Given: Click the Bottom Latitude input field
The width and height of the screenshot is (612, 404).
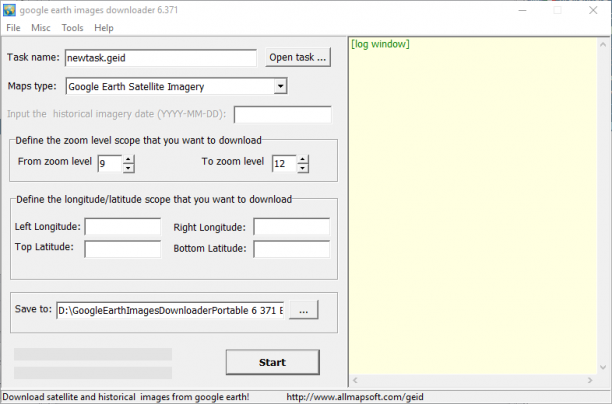Looking at the screenshot, I should click(292, 249).
